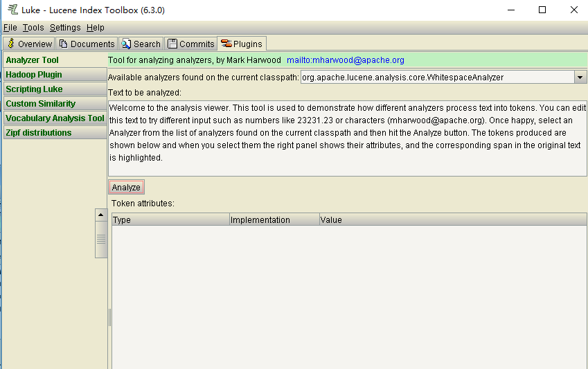
Task: Open the Overview tab
Action: tap(29, 44)
